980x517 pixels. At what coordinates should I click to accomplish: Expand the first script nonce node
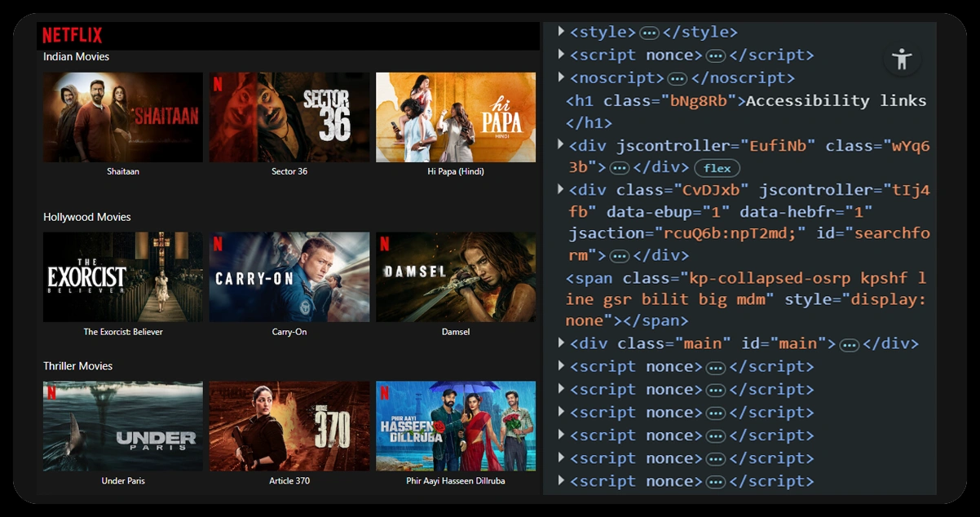click(x=561, y=55)
